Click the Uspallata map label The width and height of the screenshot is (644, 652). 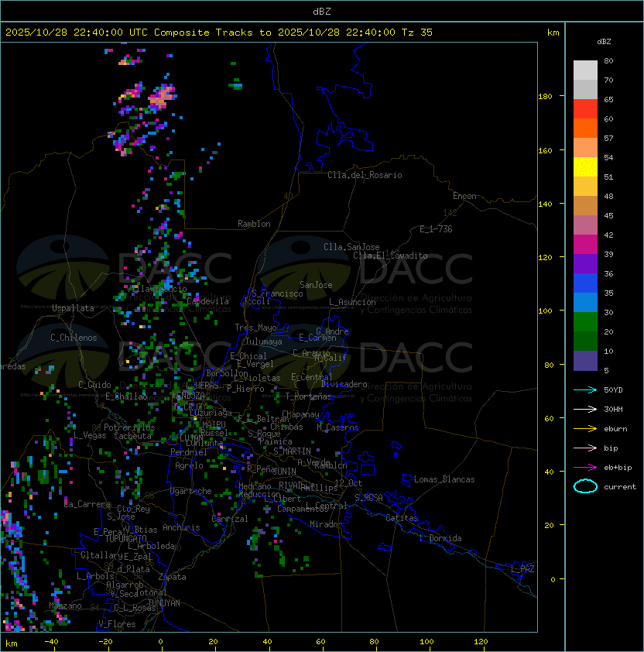point(73,308)
